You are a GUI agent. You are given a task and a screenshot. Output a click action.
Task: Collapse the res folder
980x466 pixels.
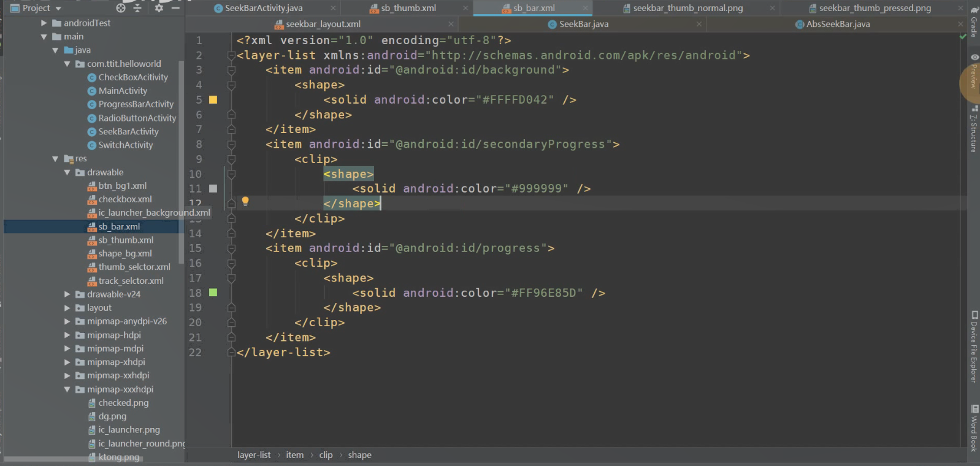click(55, 159)
